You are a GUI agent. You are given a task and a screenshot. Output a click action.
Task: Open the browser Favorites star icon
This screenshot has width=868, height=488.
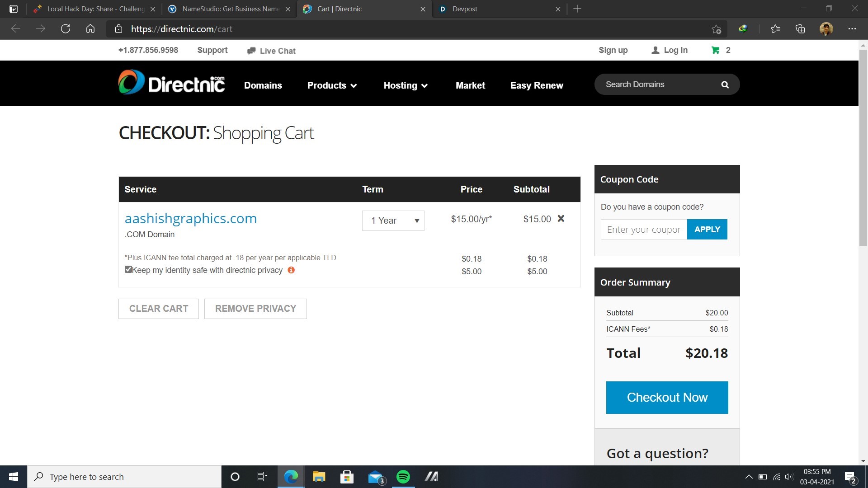pyautogui.click(x=775, y=29)
